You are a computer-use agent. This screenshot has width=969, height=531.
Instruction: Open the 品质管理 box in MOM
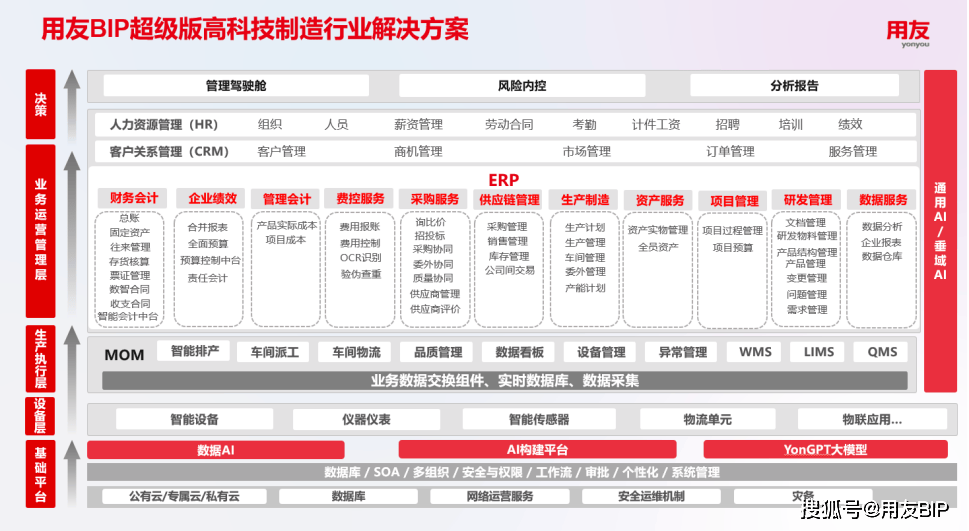[438, 352]
